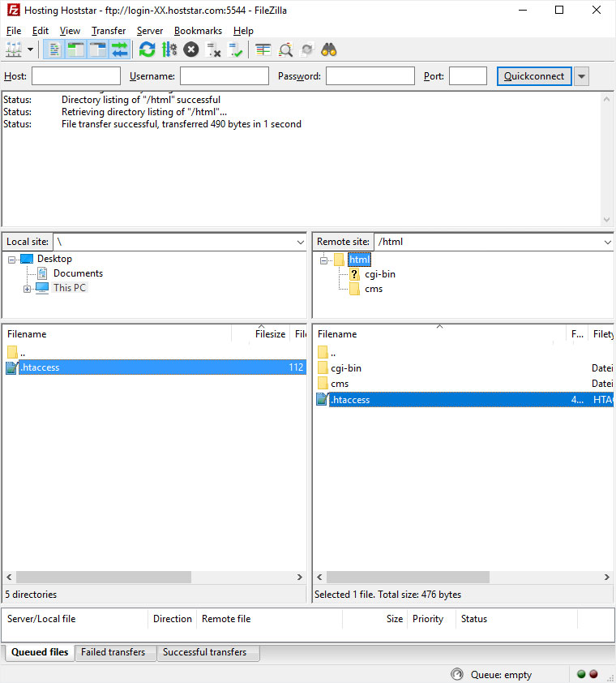This screenshot has width=616, height=683.
Task: Open the Quickconnect history dropdown
Action: click(582, 76)
